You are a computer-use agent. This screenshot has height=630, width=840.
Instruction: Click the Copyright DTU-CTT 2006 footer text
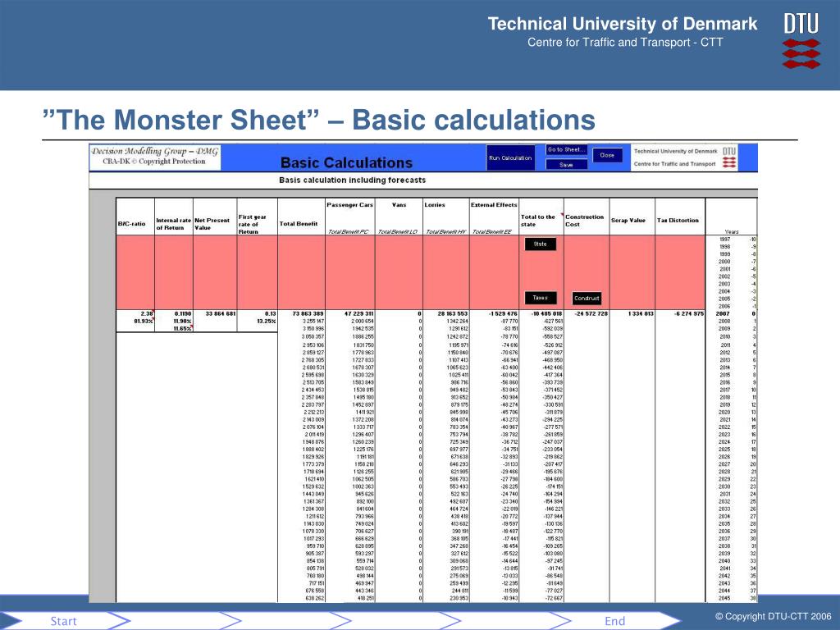pyautogui.click(x=774, y=617)
